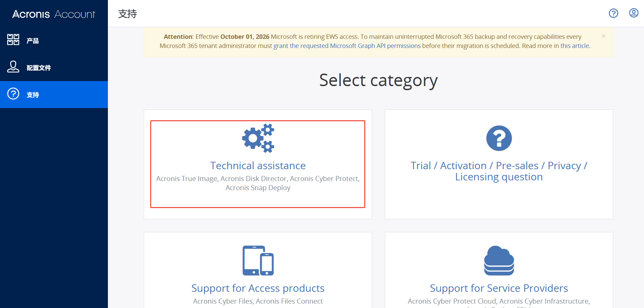Image resolution: width=644 pixels, height=308 pixels.
Task: Click the blue question mark circle icon
Action: pyautogui.click(x=499, y=138)
